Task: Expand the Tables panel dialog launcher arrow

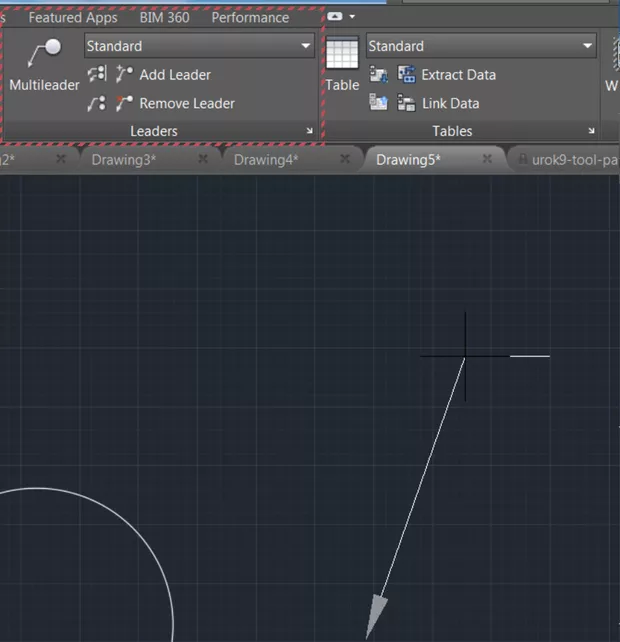Action: coord(591,131)
